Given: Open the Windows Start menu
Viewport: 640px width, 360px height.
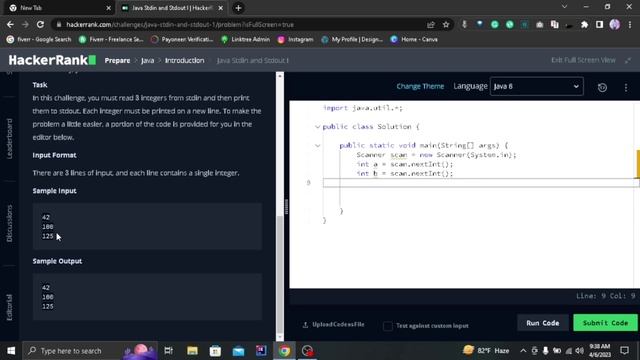Looking at the screenshot, I should click(11, 351).
